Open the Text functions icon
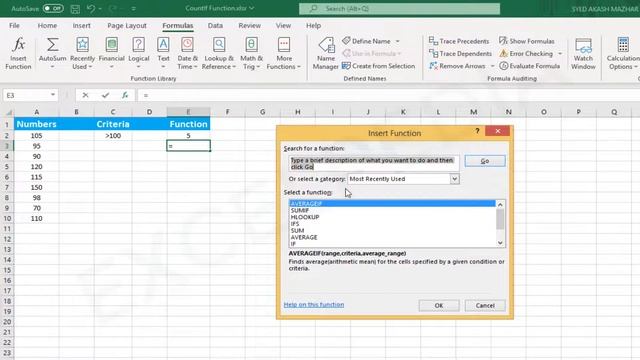 [163, 44]
